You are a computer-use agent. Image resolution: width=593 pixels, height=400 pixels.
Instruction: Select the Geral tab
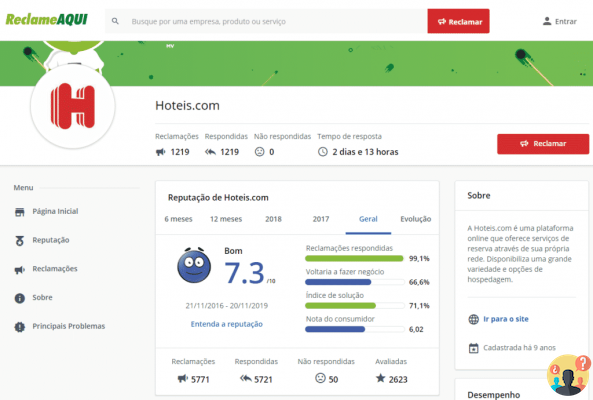368,219
